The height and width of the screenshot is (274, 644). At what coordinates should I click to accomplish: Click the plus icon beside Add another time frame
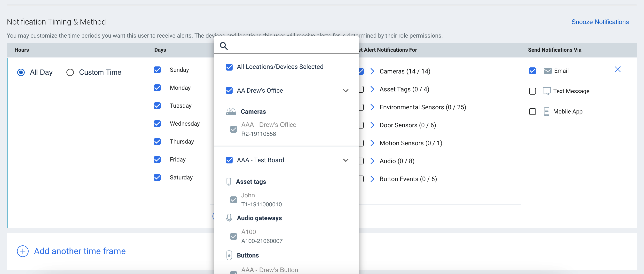[x=23, y=251]
